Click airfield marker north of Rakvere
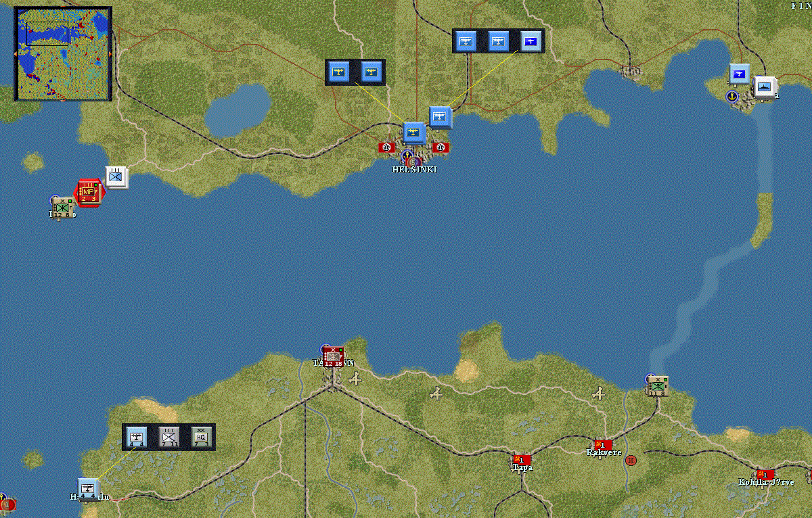Viewport: 812px width, 518px height. coord(598,393)
